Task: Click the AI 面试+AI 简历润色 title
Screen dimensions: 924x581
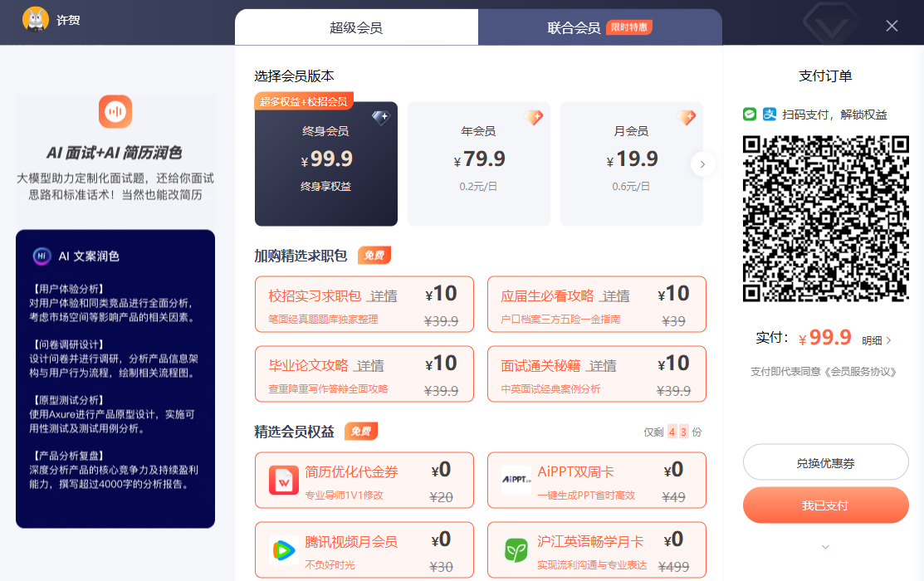Action: point(115,154)
